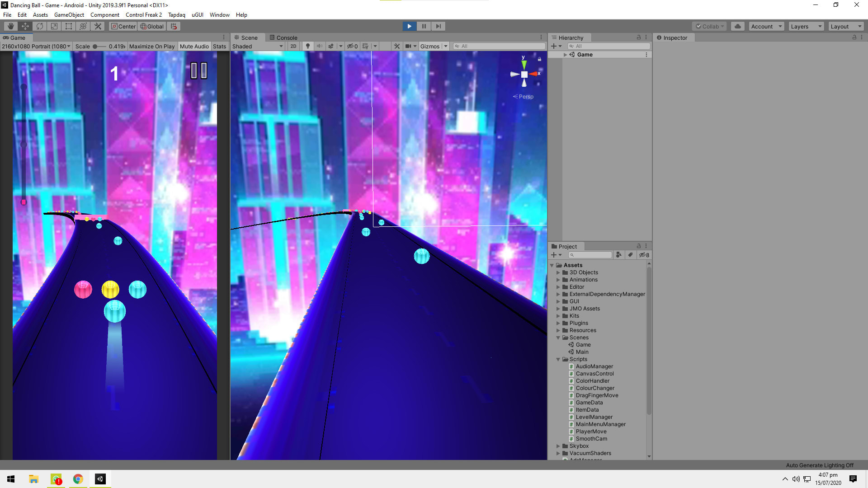Open Unity cloud services icon
Viewport: 868px width, 488px height.
738,26
